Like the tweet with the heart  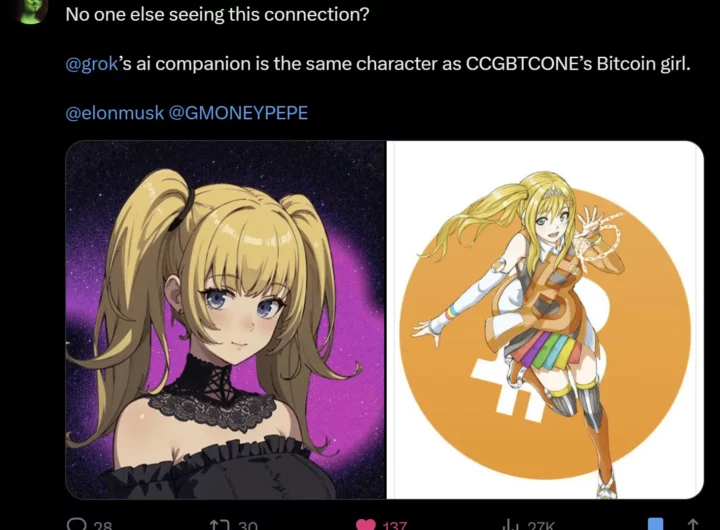(x=366, y=524)
